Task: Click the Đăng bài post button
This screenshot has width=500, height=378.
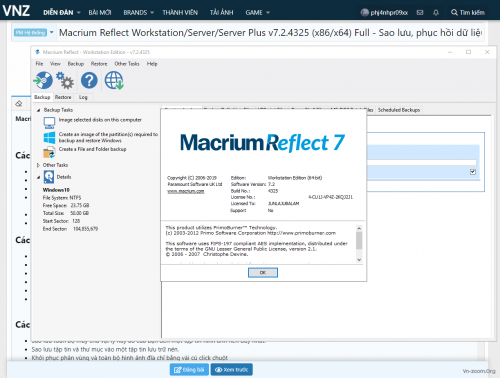Action: click(189, 370)
